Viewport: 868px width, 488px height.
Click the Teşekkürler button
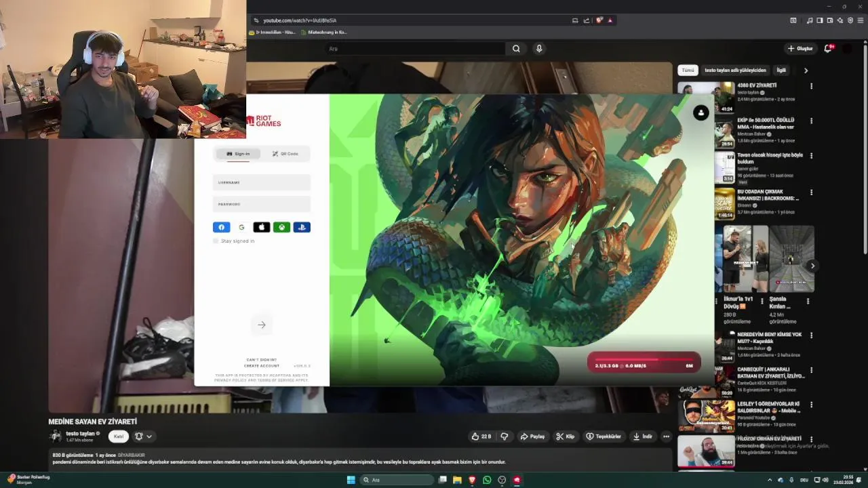pyautogui.click(x=604, y=436)
